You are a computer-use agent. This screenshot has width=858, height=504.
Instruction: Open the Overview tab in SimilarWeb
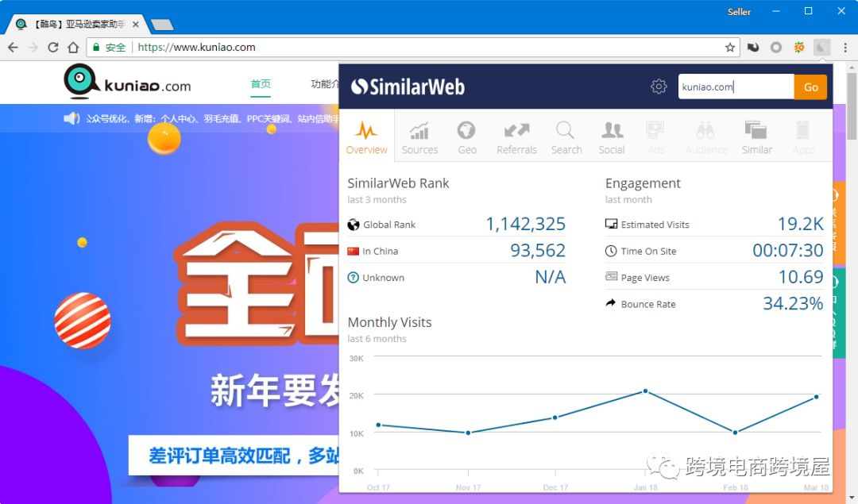(366, 137)
